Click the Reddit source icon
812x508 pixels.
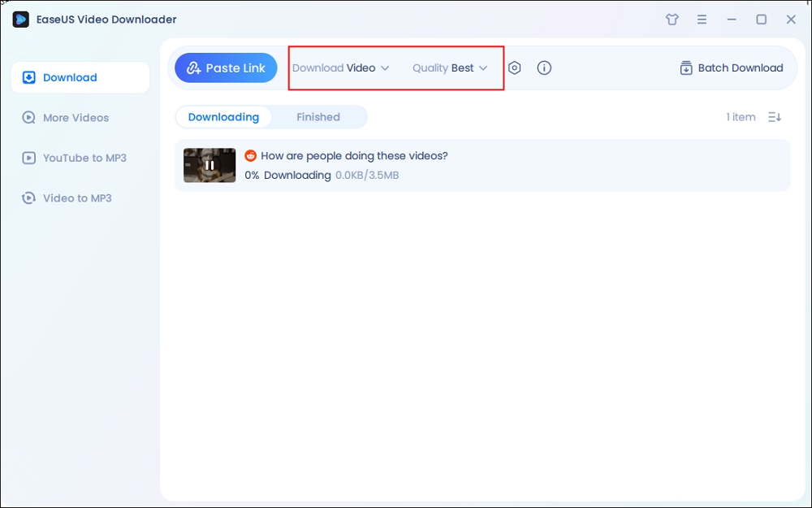pos(251,155)
